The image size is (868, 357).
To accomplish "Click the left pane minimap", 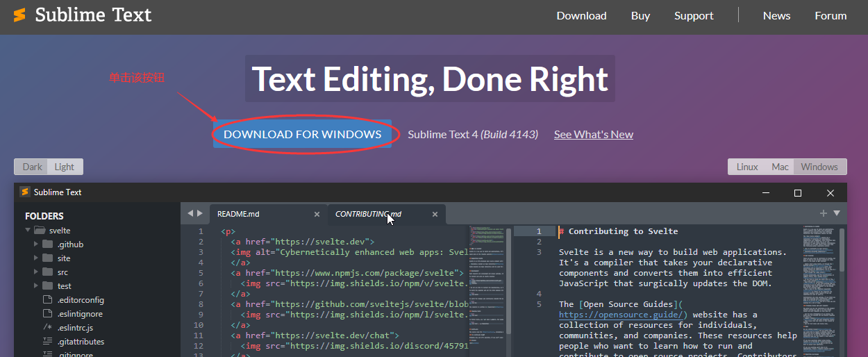I will click(x=487, y=290).
